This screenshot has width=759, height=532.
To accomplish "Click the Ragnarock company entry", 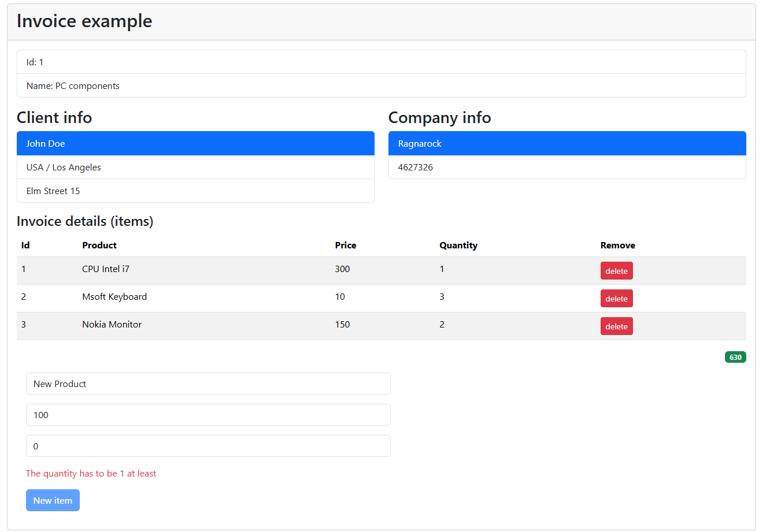I will click(567, 143).
